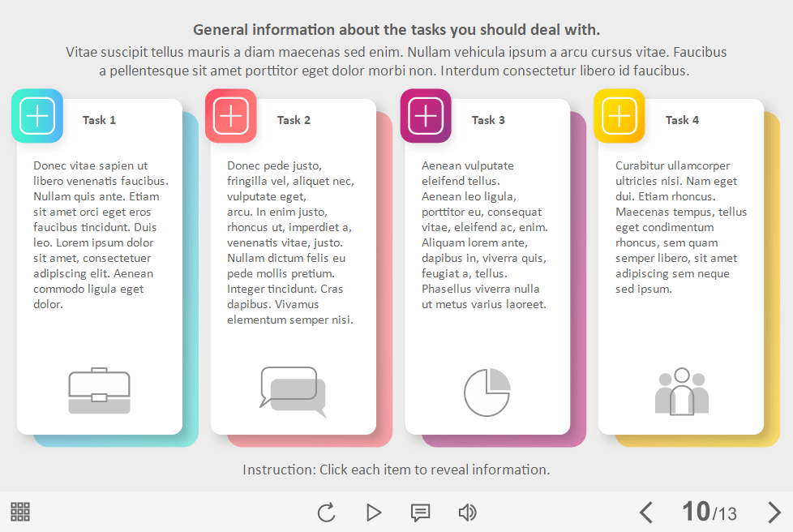The height and width of the screenshot is (532, 793).
Task: Go to next slide arrow
Action: pos(774,512)
